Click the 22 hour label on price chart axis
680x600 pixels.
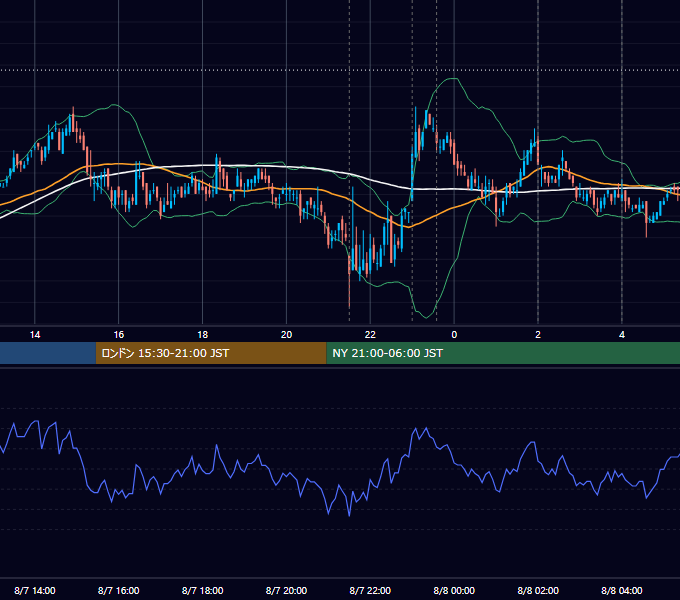370,335
